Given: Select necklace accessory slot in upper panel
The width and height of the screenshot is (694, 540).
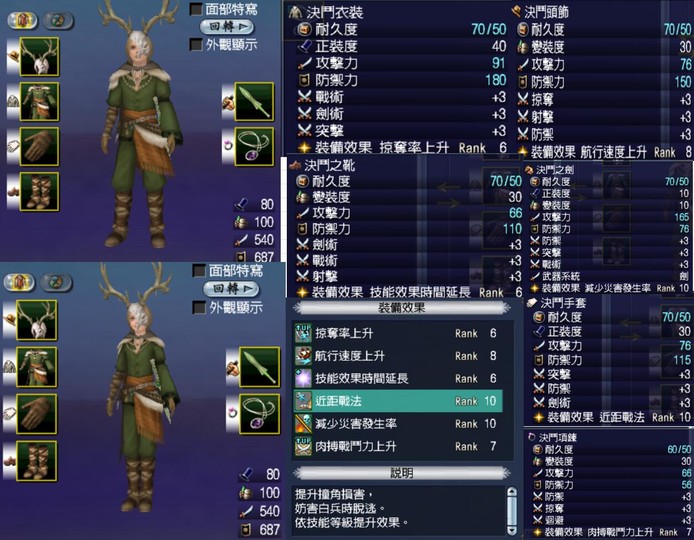Looking at the screenshot, I should coord(254,147).
